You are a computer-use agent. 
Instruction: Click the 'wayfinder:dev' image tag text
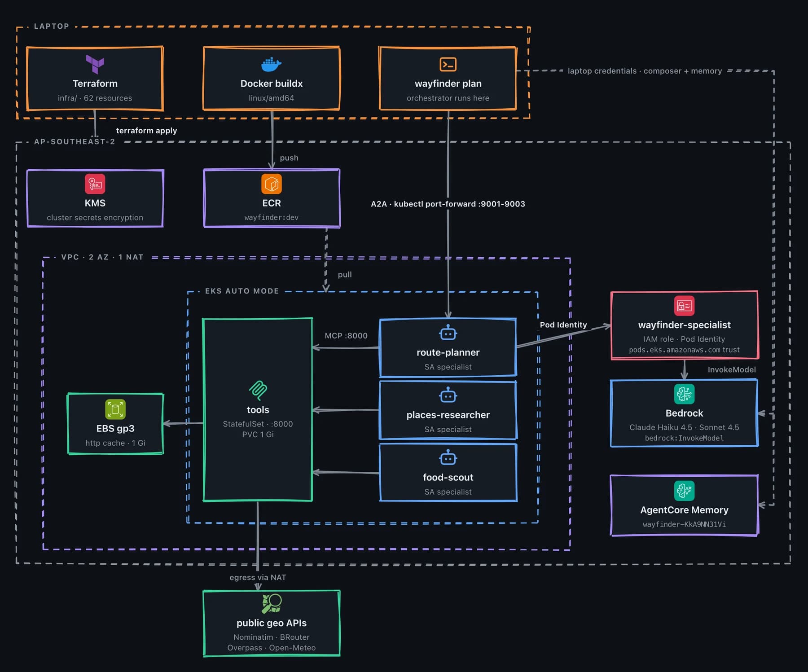pos(272,217)
